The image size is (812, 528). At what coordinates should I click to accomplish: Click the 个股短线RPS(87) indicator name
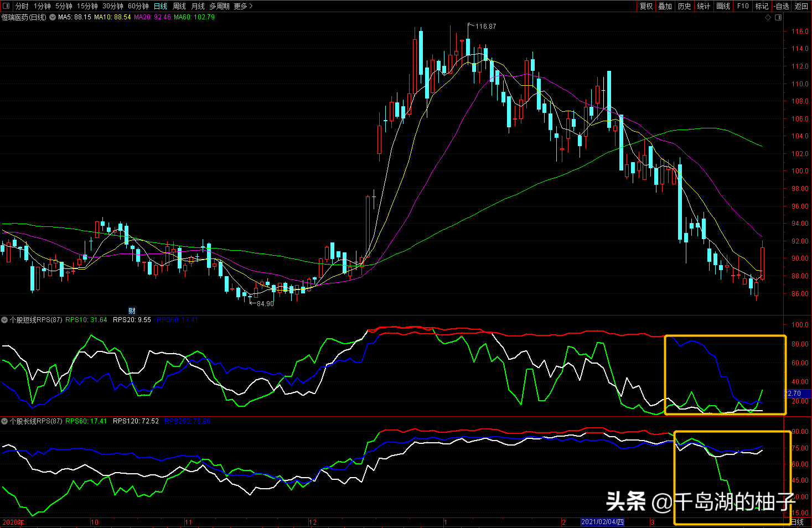36,320
